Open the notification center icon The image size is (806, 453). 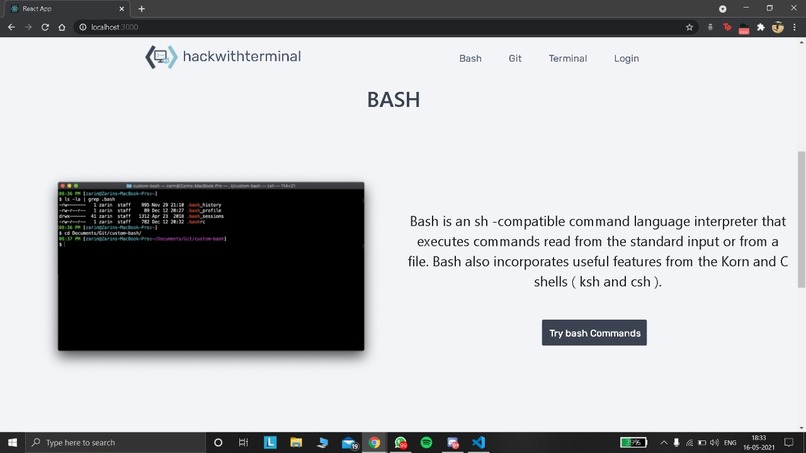coord(789,442)
